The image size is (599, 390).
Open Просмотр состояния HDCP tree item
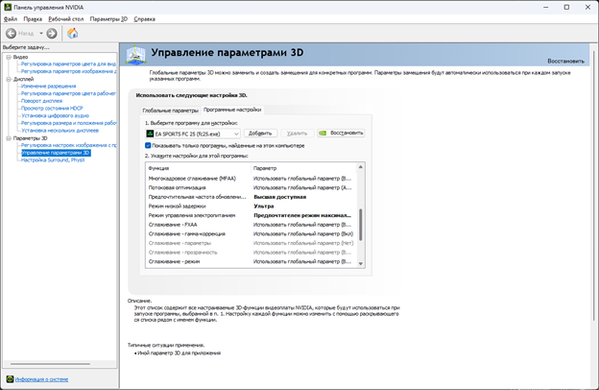pos(52,108)
